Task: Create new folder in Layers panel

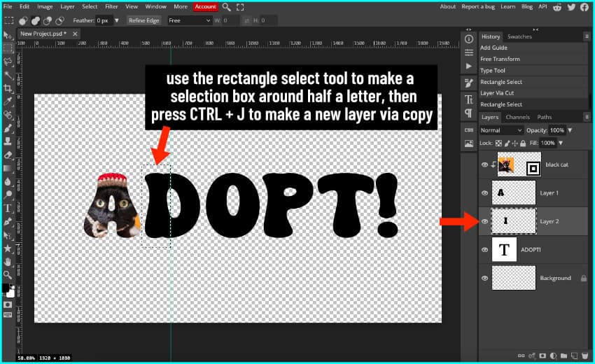Action: pos(564,356)
